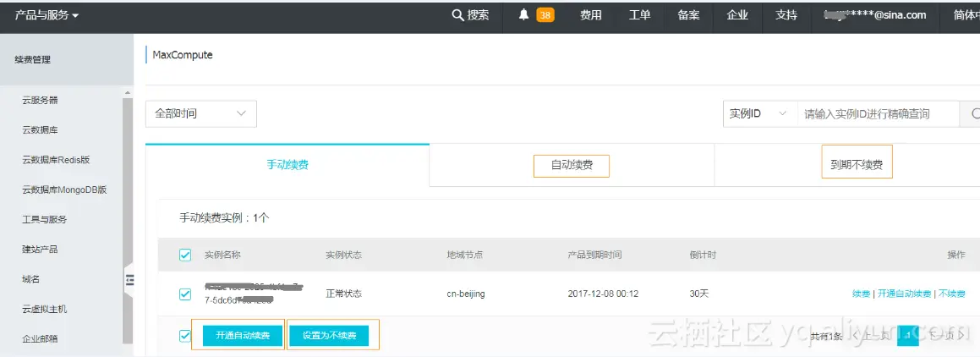Click the 地域节点 column header
The height and width of the screenshot is (357, 980).
(x=465, y=255)
